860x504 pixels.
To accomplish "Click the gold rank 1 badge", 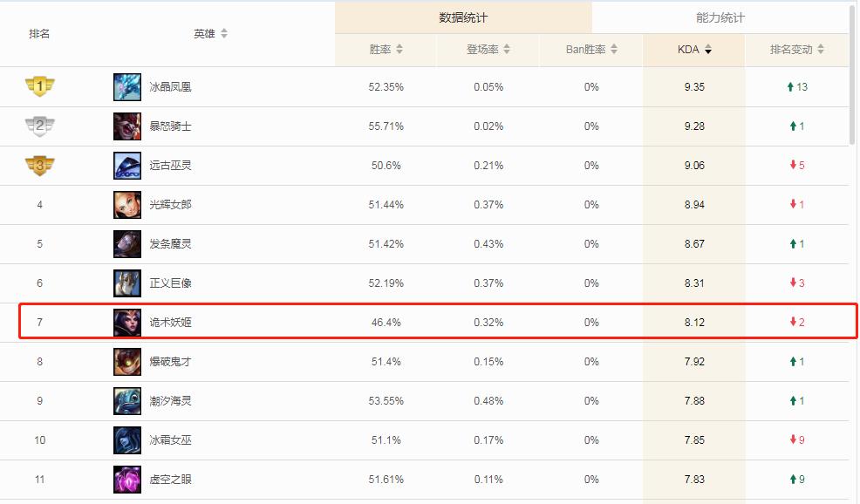I will (x=39, y=86).
